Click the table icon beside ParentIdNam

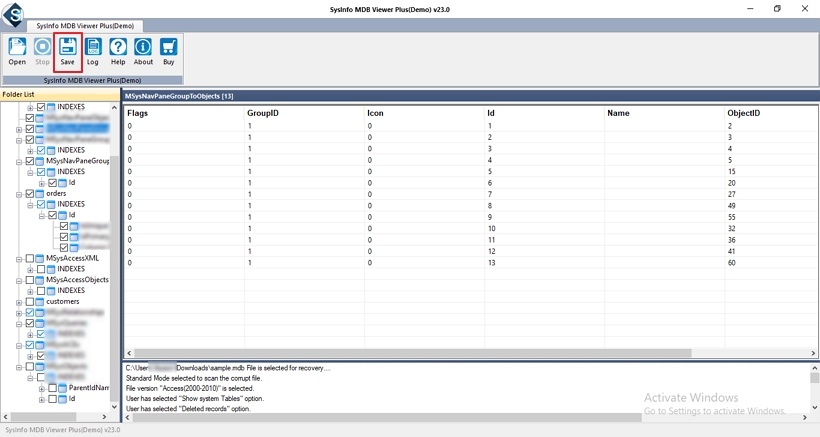pyautogui.click(x=63, y=388)
